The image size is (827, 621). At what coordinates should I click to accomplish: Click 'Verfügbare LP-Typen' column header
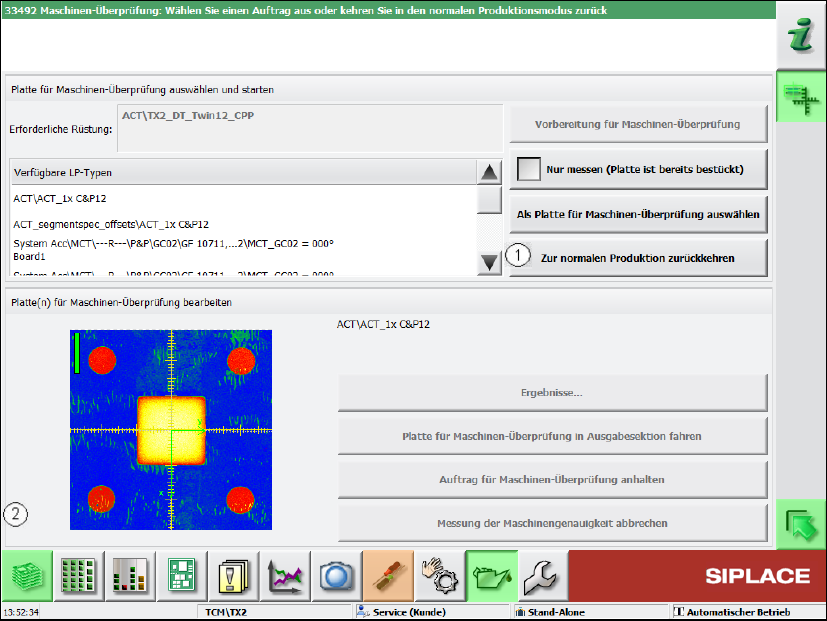(x=243, y=173)
